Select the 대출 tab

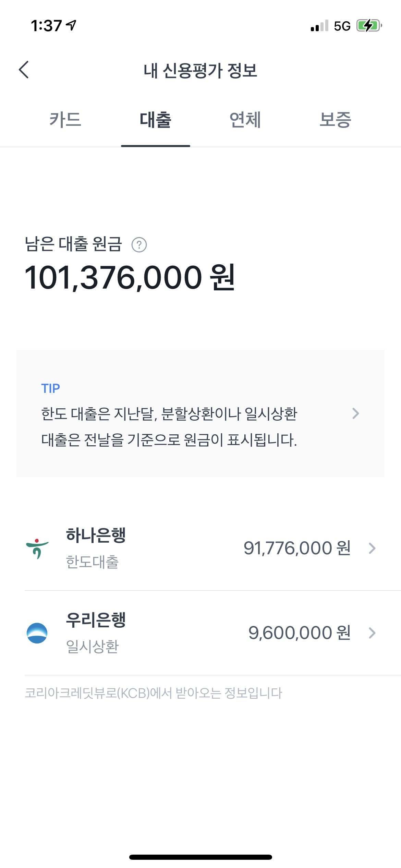(x=155, y=120)
